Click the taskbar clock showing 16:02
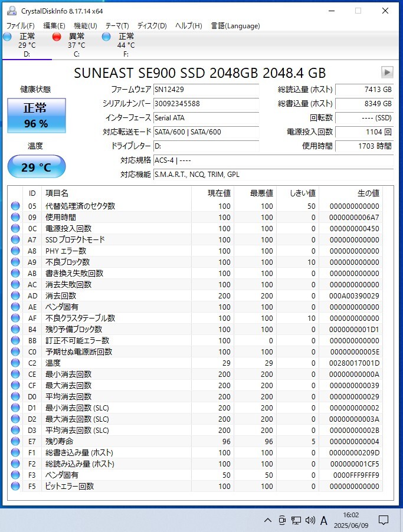The height and width of the screenshot is (532, 403). click(351, 520)
